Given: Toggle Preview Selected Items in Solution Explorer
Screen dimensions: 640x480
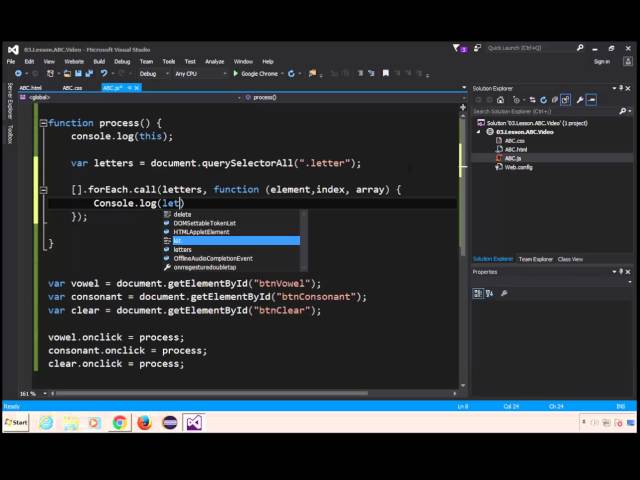Looking at the screenshot, I should [591, 100].
